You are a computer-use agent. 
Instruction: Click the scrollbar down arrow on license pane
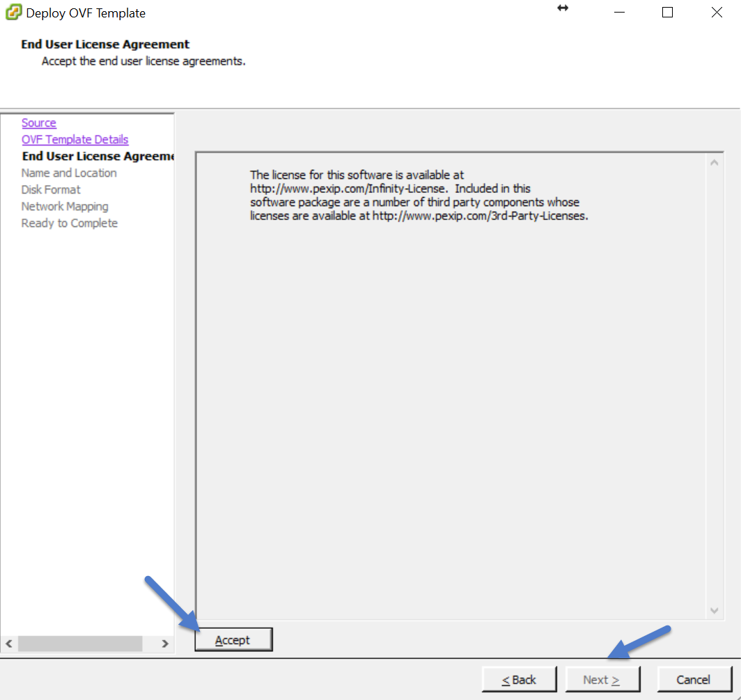[x=714, y=610]
